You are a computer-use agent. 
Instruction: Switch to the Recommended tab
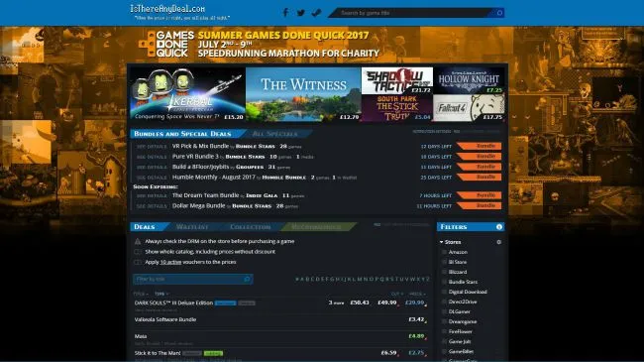(316, 227)
